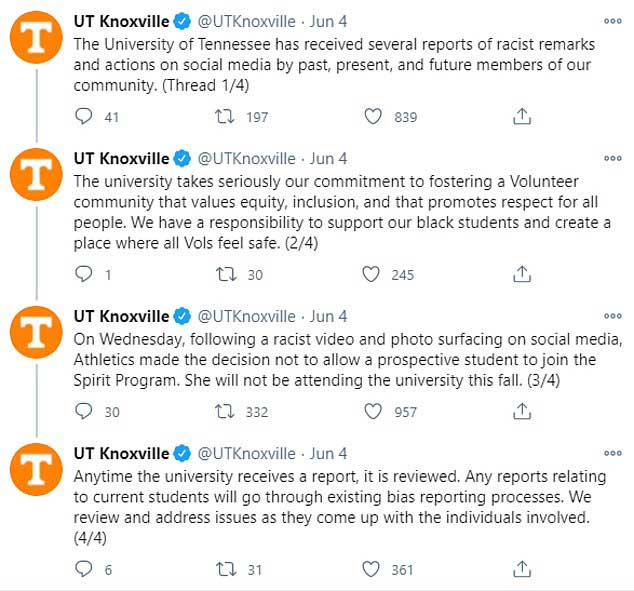Retweet the tweet with 332 retweets
Image resolution: width=634 pixels, height=591 pixels.
(225, 412)
